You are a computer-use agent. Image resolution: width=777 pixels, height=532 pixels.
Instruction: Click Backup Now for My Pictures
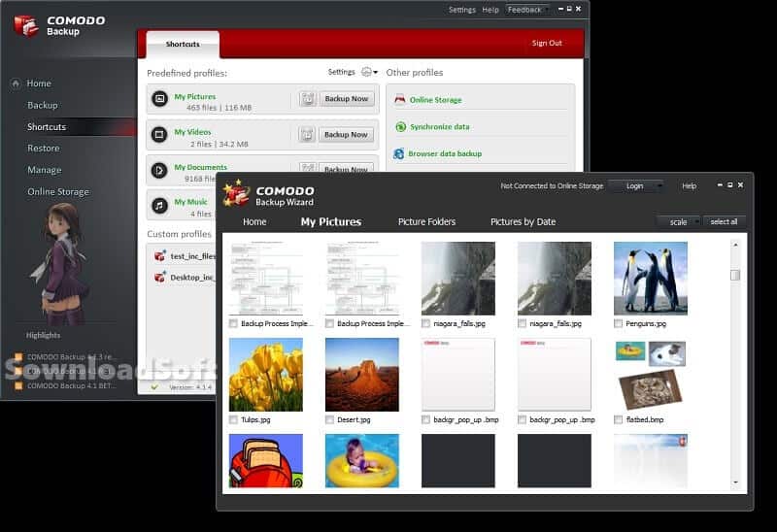347,99
